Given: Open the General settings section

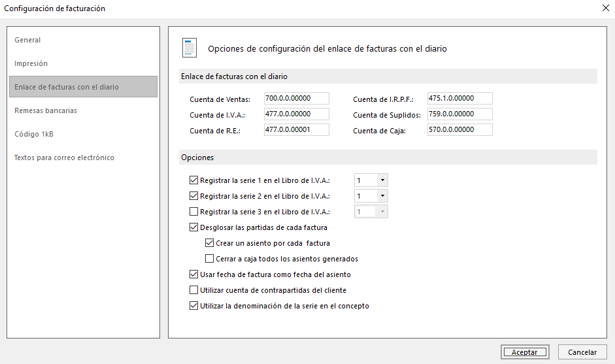Looking at the screenshot, I should click(83, 40).
